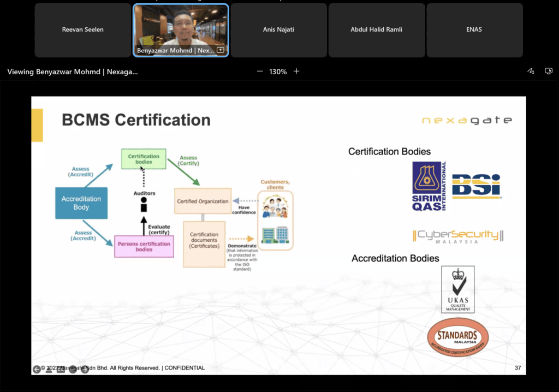Select Anis Najati participant tile
Screen dimensions: 559x392
pos(278,30)
